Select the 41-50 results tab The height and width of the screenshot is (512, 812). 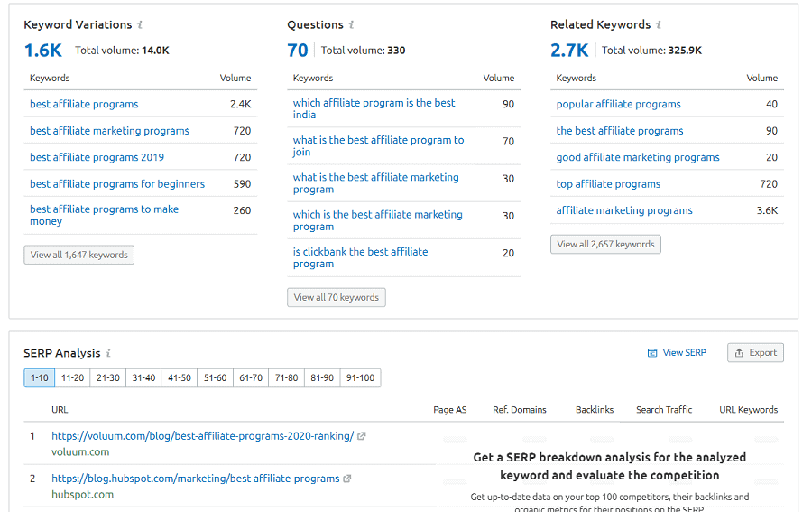[180, 377]
